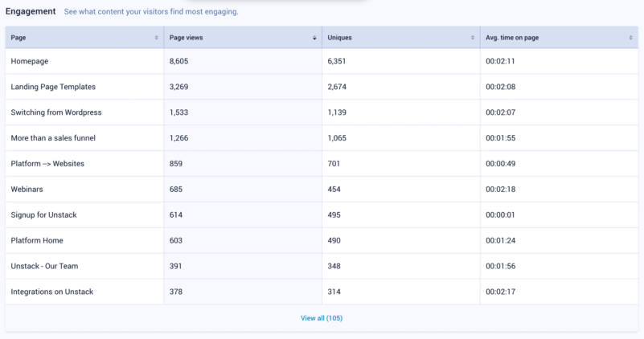
Task: Select 'More than a sales funnel' page
Action: coord(53,138)
